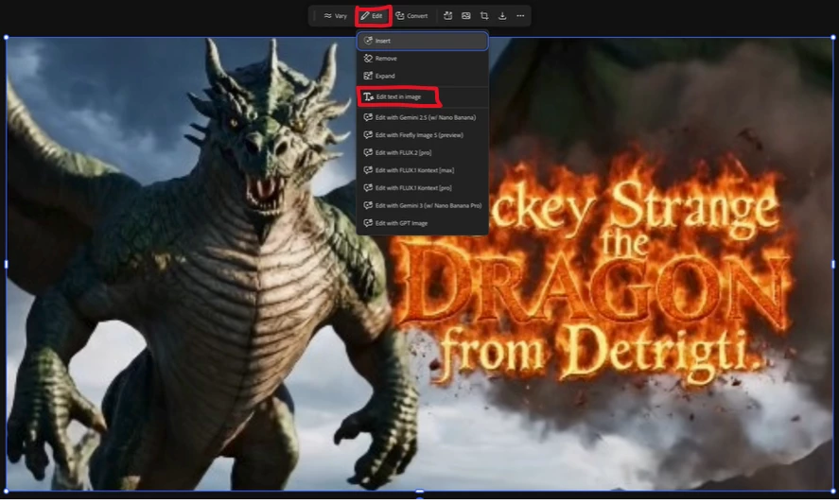Choose Expand from the Edit menu
Viewport: 839px width, 504px height.
click(x=422, y=76)
